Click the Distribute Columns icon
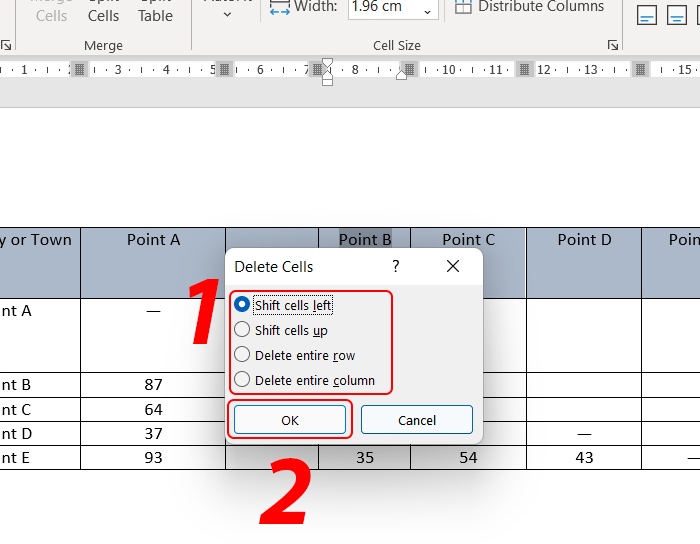The height and width of the screenshot is (544, 700). [463, 7]
